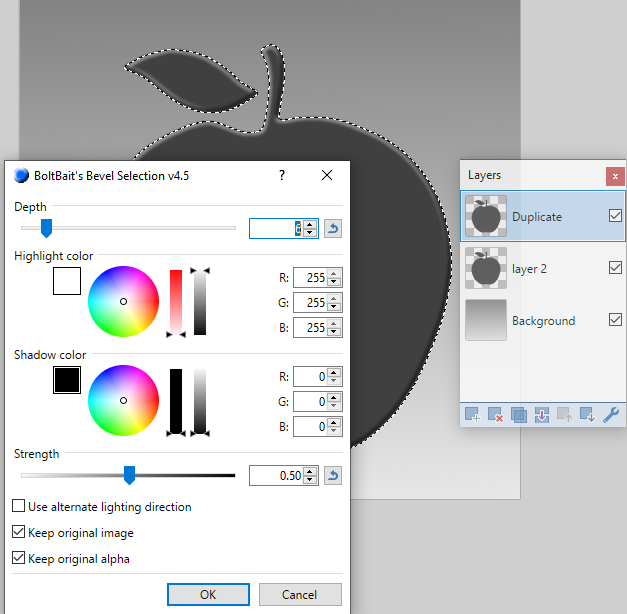The height and width of the screenshot is (614, 627).
Task: Click the white Highlight color swatch
Action: pyautogui.click(x=67, y=281)
